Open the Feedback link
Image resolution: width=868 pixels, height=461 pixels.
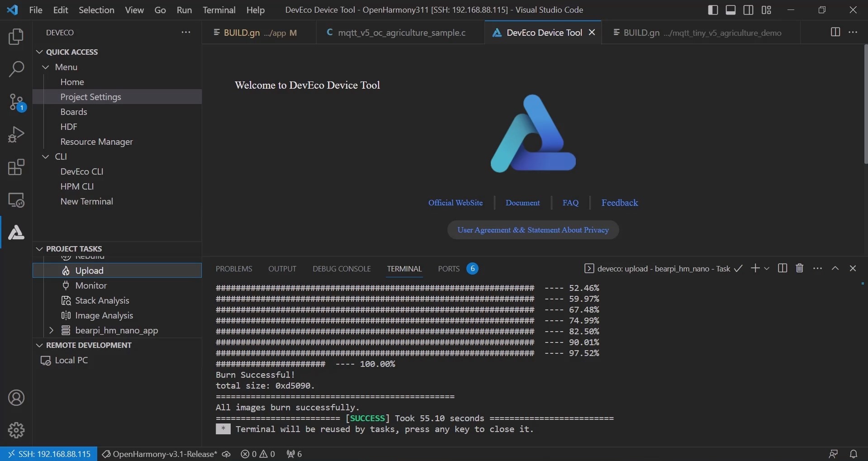[620, 203]
